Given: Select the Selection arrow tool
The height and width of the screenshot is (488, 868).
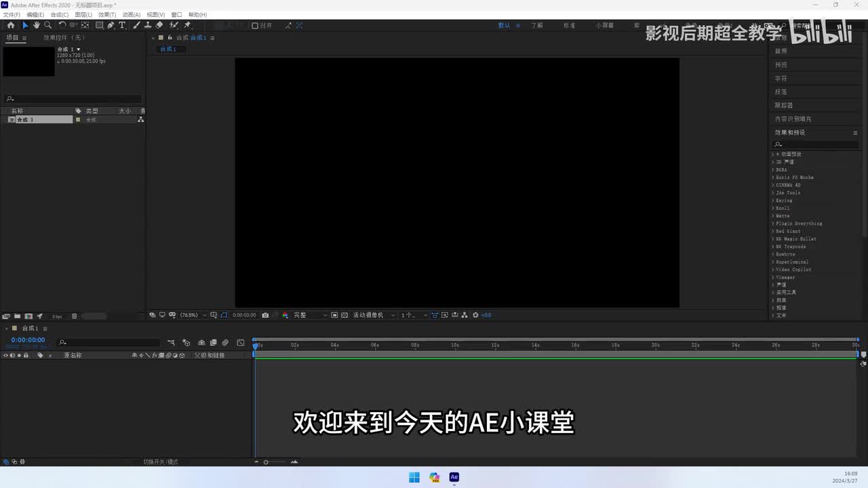Looking at the screenshot, I should (x=25, y=25).
